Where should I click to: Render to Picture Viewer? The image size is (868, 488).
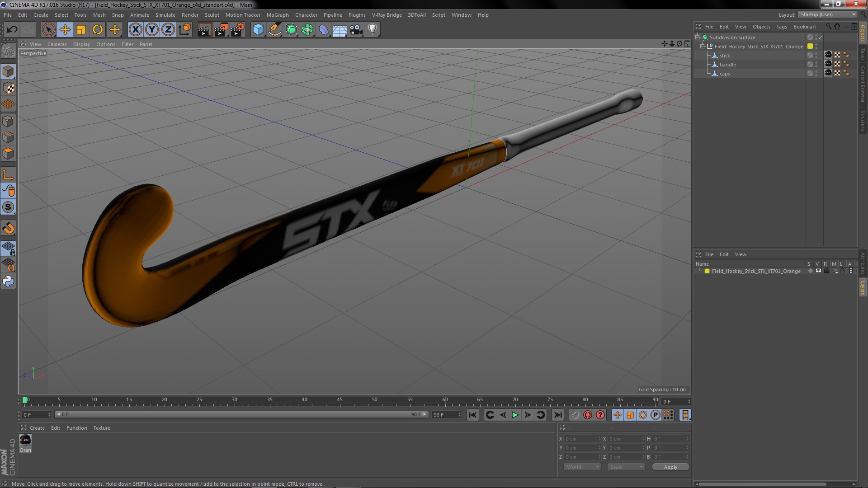point(221,30)
